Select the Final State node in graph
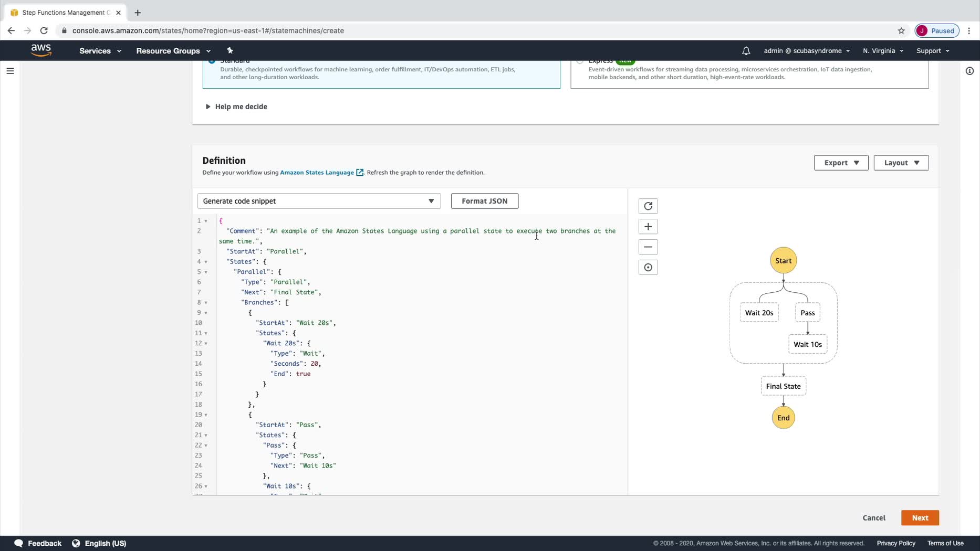980x551 pixels. tap(783, 386)
